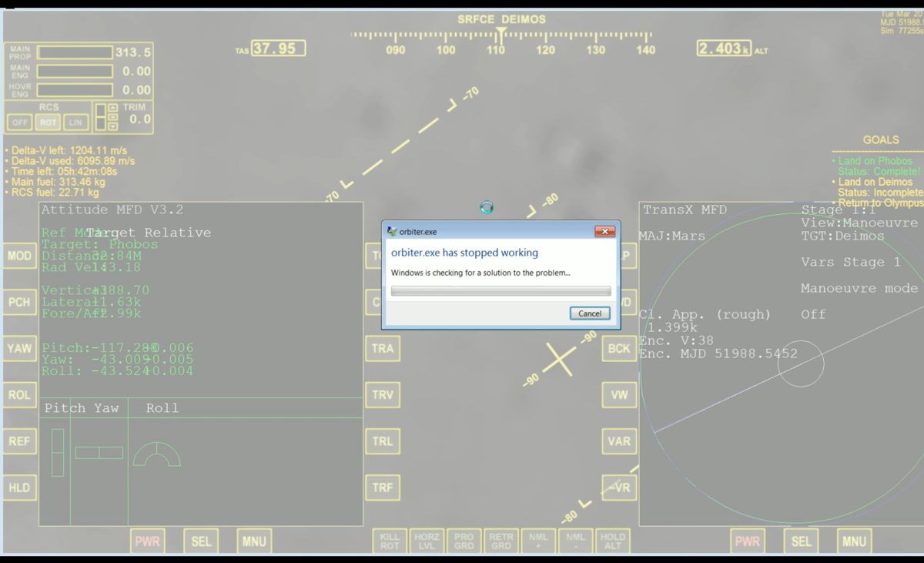Image resolution: width=924 pixels, height=563 pixels.
Task: Open MNU under the Attitude MFD
Action: (254, 541)
